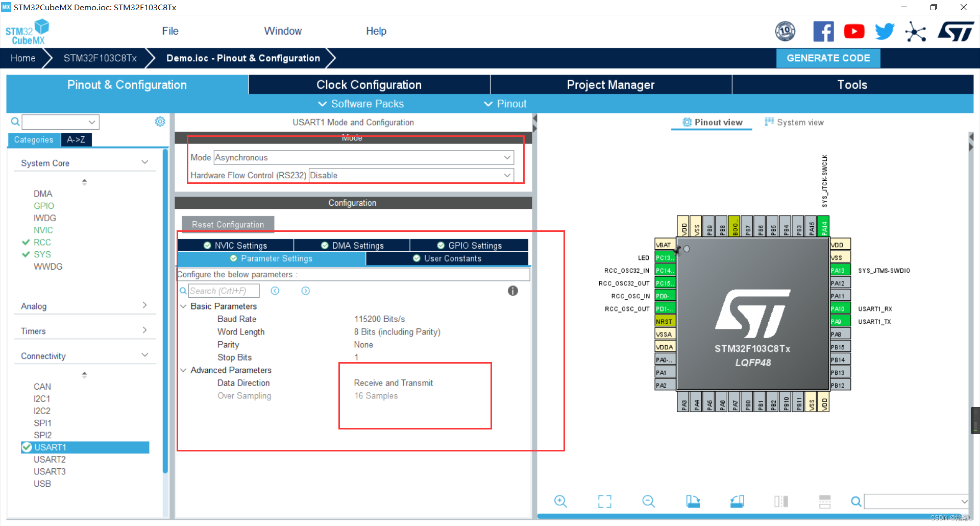Open the User Constants tab
Image resolution: width=980 pixels, height=526 pixels.
[x=447, y=258]
